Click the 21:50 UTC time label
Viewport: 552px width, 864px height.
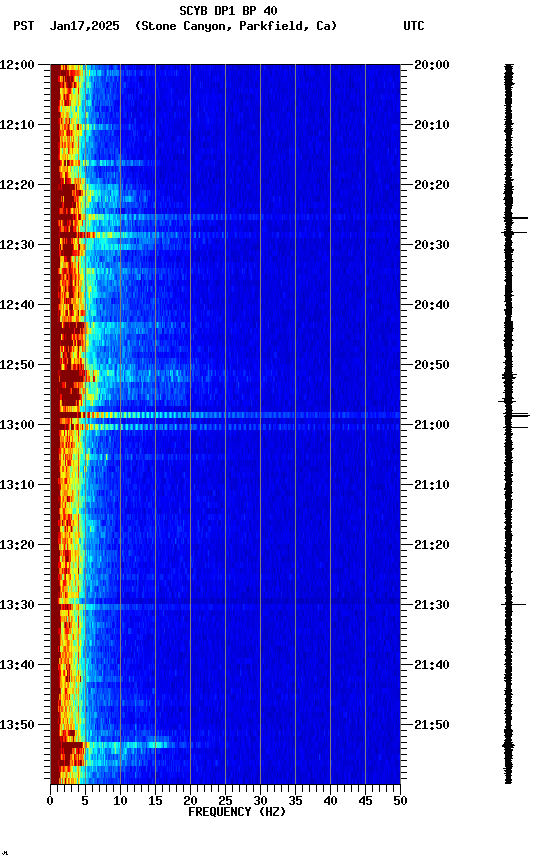432,725
